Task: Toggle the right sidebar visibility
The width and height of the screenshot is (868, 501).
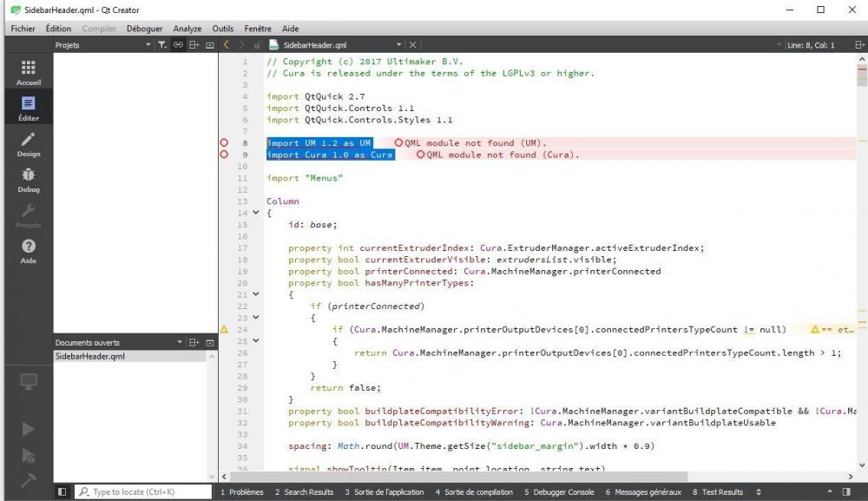Action: tap(846, 491)
